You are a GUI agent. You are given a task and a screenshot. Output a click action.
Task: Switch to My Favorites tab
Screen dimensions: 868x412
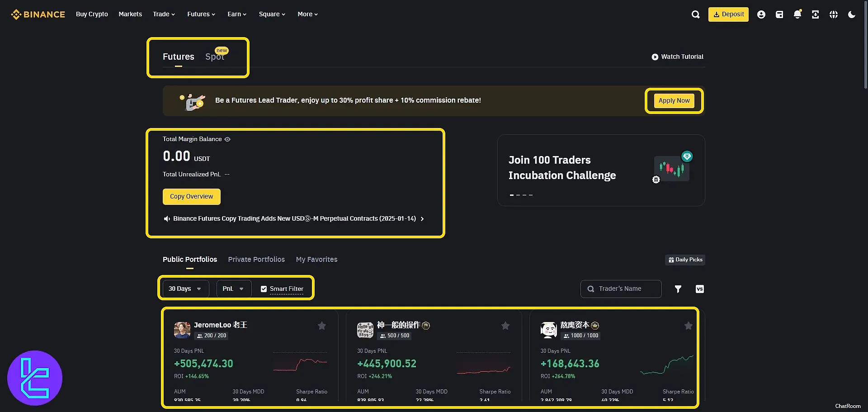coord(316,260)
